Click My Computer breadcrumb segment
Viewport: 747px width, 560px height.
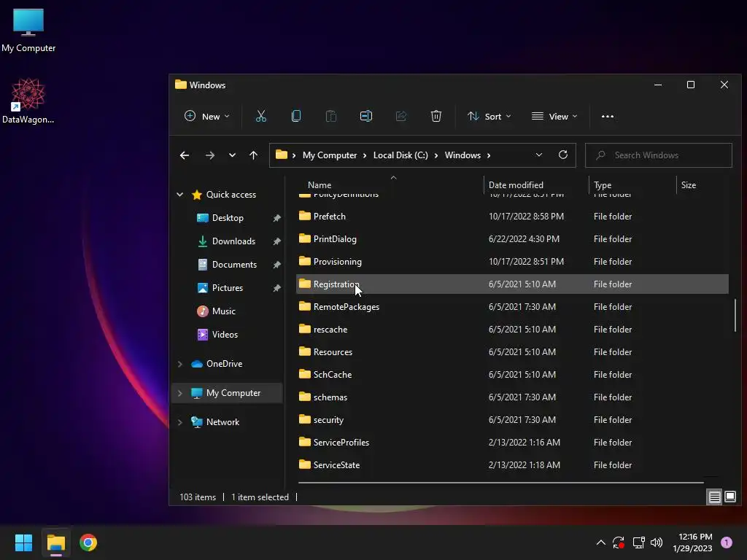(330, 155)
